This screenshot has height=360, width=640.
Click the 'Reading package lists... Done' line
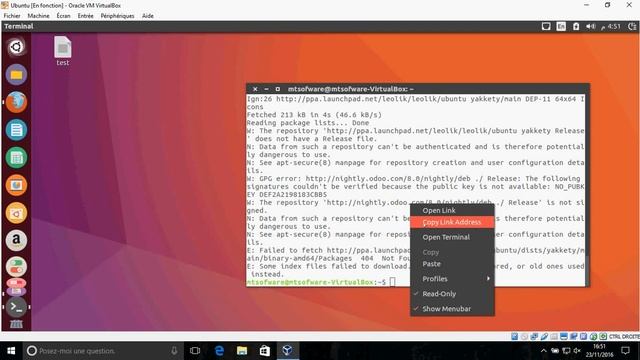[308, 123]
